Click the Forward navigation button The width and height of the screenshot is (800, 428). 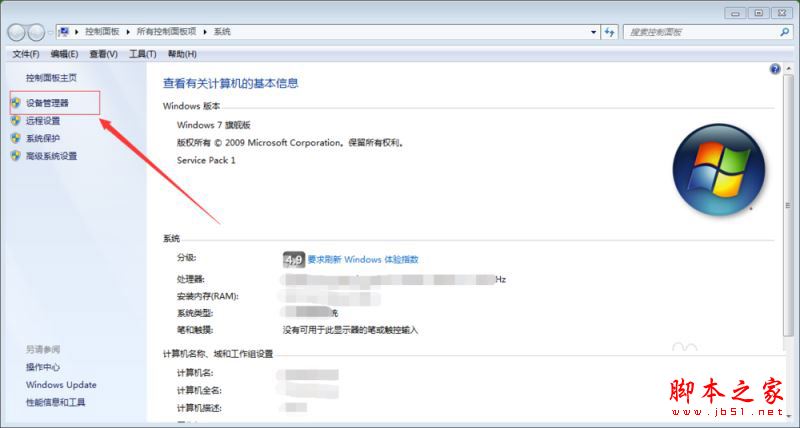pyautogui.click(x=36, y=32)
